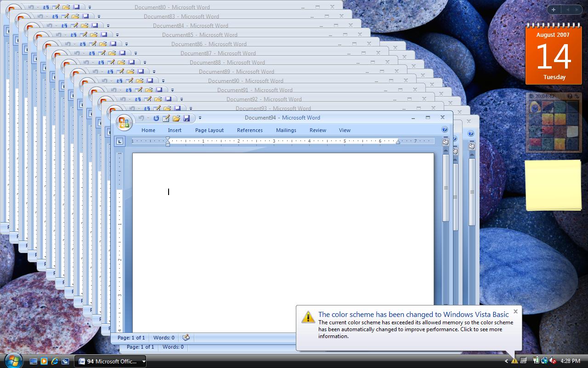
Task: Click 'Page: 1 of 1' in Document94 status bar
Action: [x=131, y=338]
